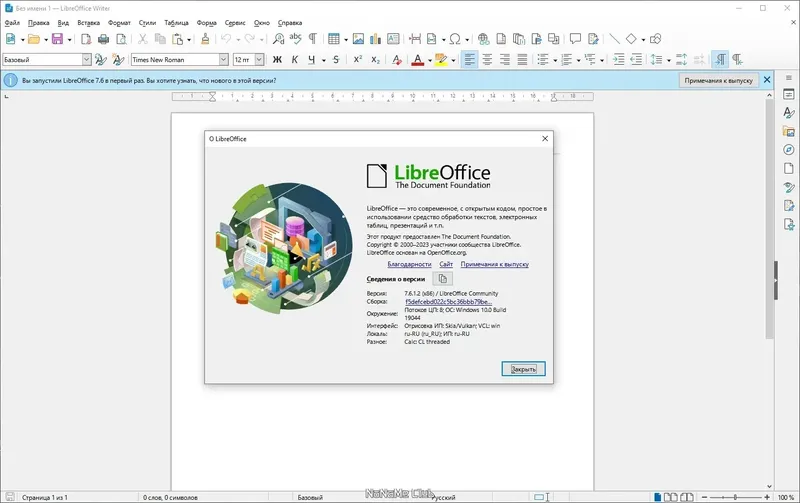This screenshot has width=800, height=503.
Task: Open the font size 12 пт dropdown
Action: (x=259, y=60)
